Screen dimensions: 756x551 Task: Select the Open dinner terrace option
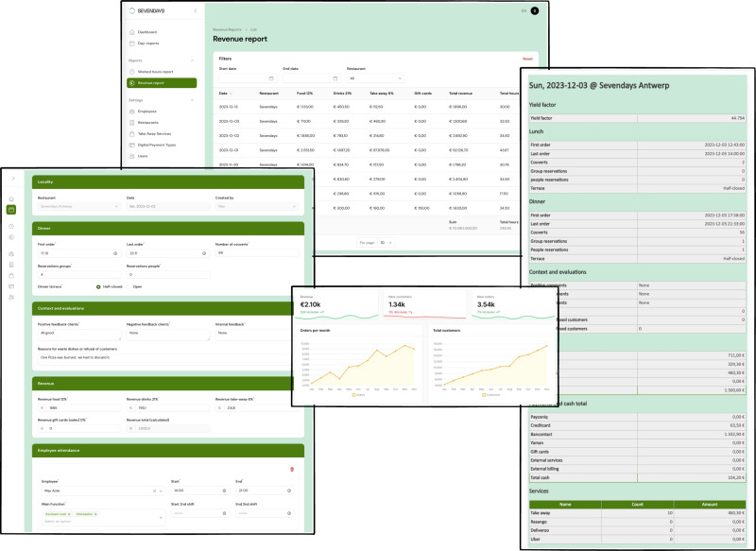[128, 285]
